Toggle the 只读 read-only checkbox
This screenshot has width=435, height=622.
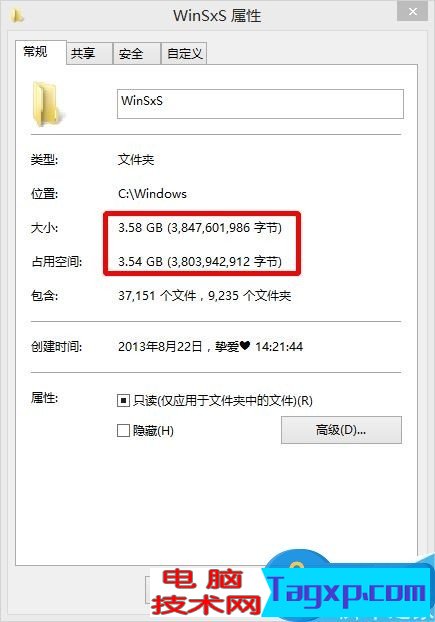click(123, 401)
